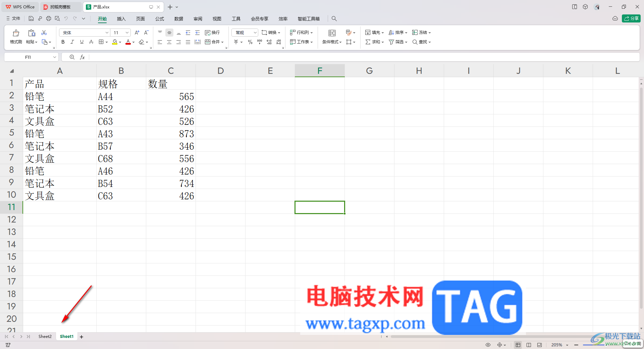Open the 公式 ribbon tab

point(160,19)
